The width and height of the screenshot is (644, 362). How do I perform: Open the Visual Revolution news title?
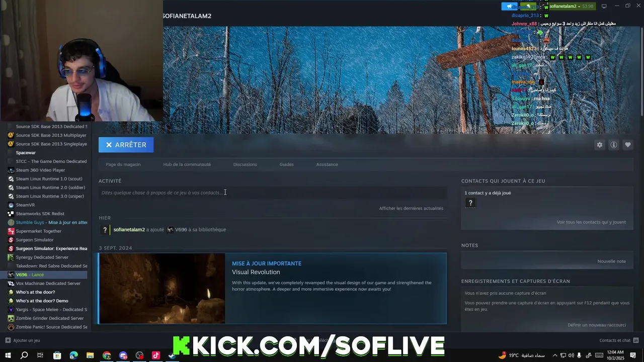coord(256,272)
